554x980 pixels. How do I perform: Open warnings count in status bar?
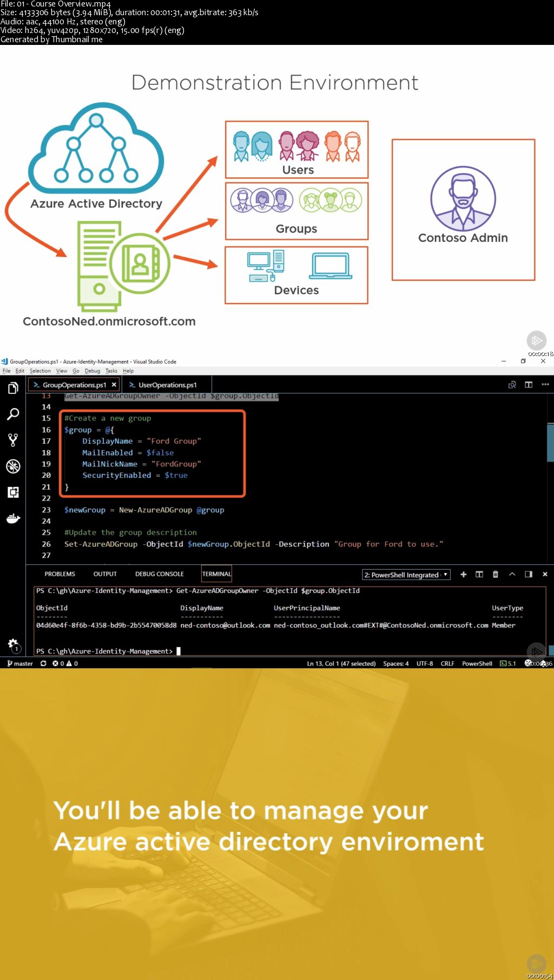tap(72, 663)
